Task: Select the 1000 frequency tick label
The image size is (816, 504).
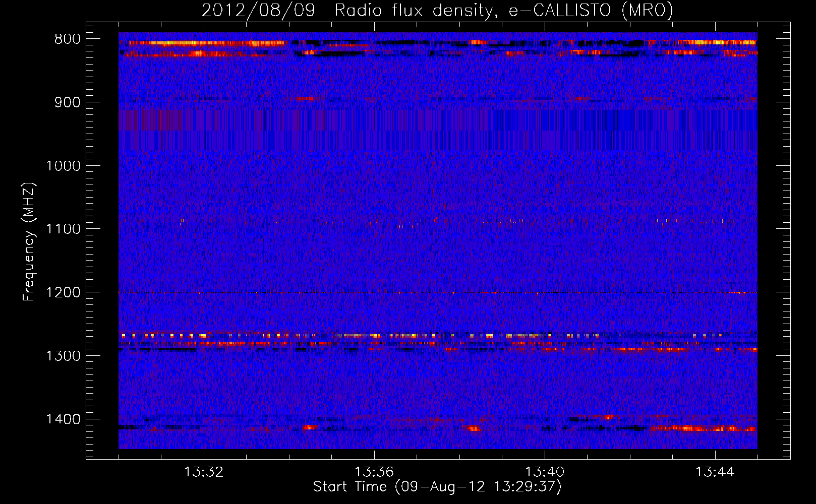Action: pos(63,166)
